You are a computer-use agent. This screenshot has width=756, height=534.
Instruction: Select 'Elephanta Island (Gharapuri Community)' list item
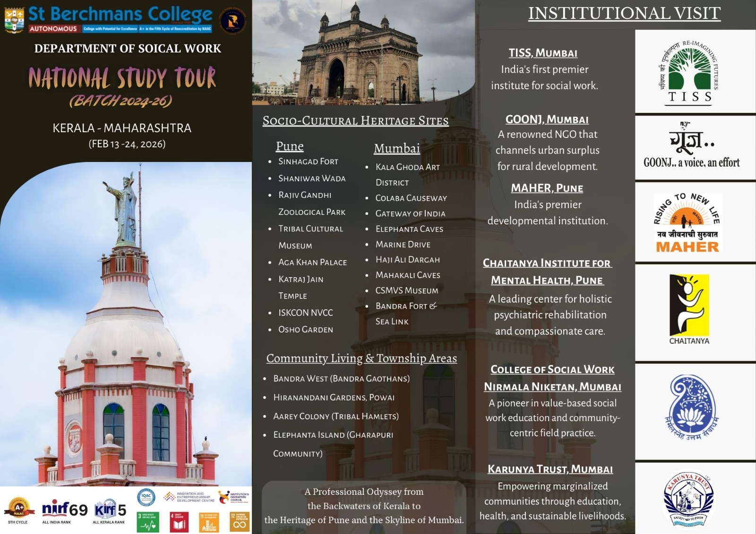point(333,444)
